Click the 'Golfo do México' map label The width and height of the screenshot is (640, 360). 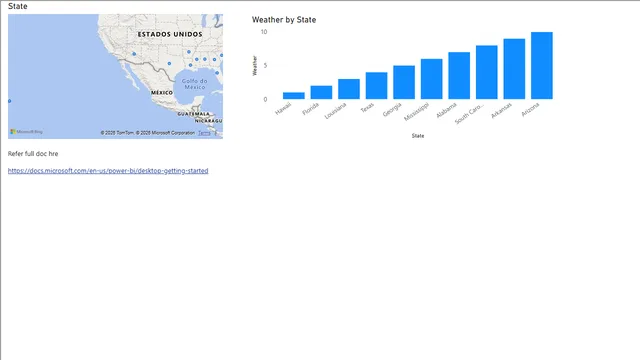pyautogui.click(x=195, y=84)
